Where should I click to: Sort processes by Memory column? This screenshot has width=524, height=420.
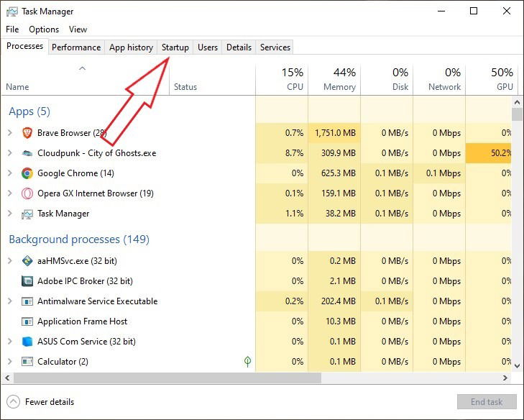coord(334,80)
